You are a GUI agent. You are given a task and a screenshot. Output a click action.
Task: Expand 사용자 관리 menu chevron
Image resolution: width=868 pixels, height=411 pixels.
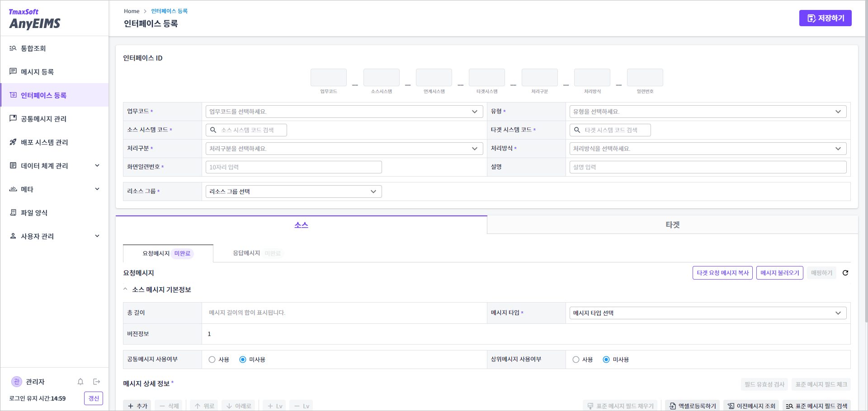click(x=97, y=236)
